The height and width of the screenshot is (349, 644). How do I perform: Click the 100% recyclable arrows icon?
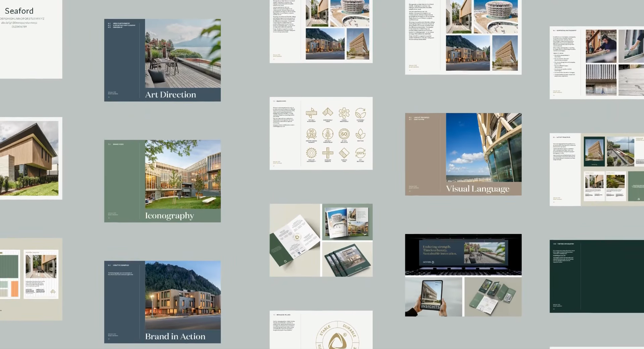[360, 153]
